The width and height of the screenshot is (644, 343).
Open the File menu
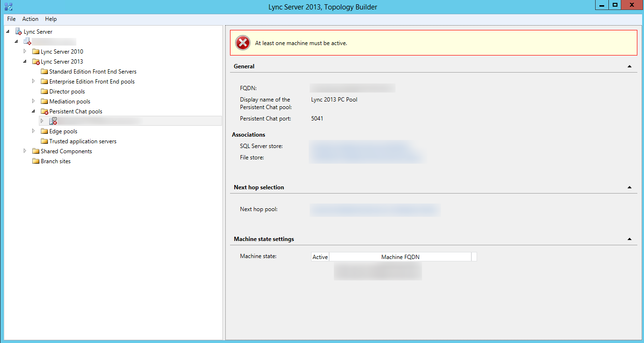pyautogui.click(x=11, y=19)
